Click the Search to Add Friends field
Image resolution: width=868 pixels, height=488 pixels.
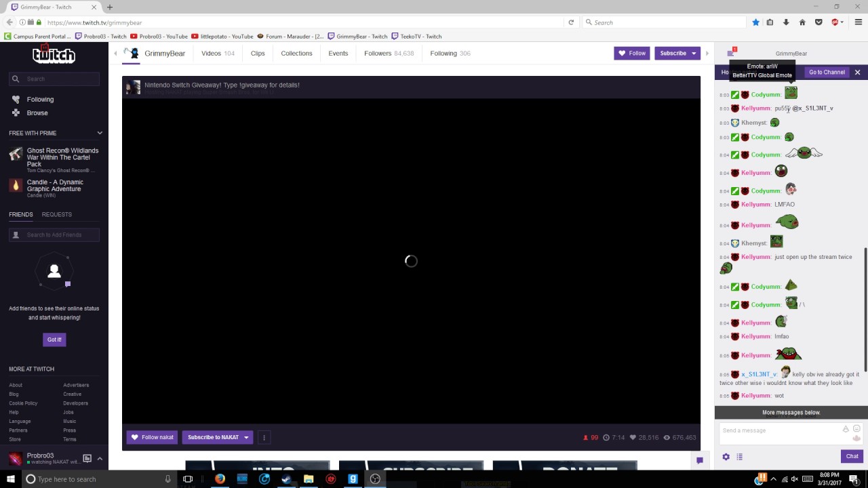pyautogui.click(x=54, y=235)
